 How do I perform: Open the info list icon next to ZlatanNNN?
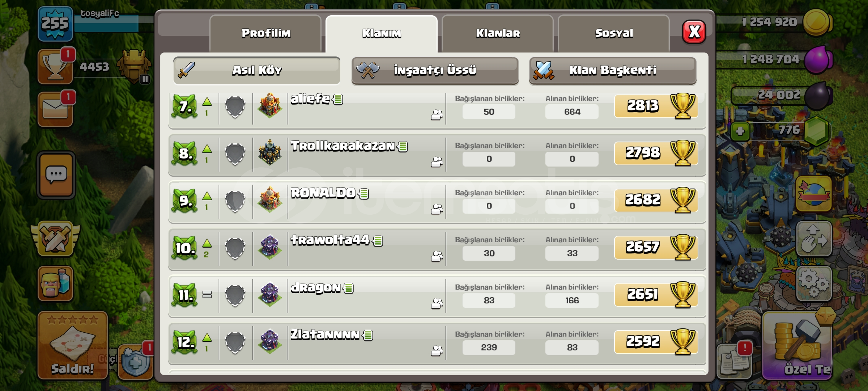pyautogui.click(x=368, y=335)
